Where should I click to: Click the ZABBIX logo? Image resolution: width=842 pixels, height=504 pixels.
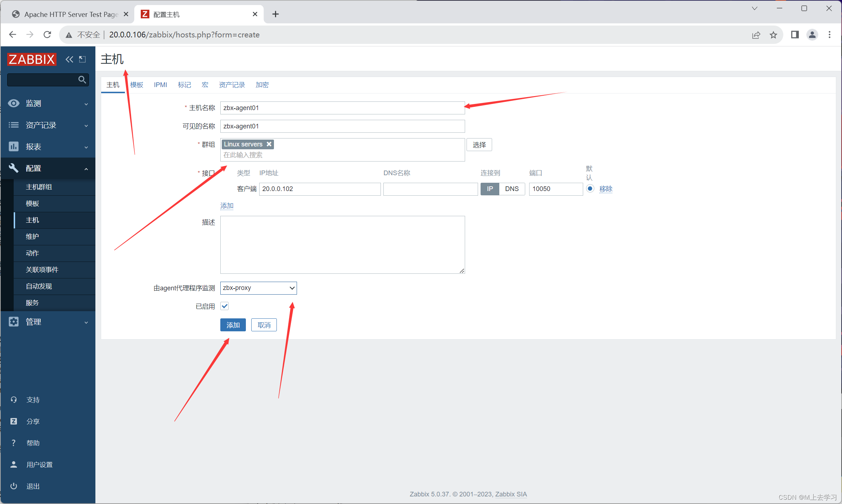click(32, 59)
